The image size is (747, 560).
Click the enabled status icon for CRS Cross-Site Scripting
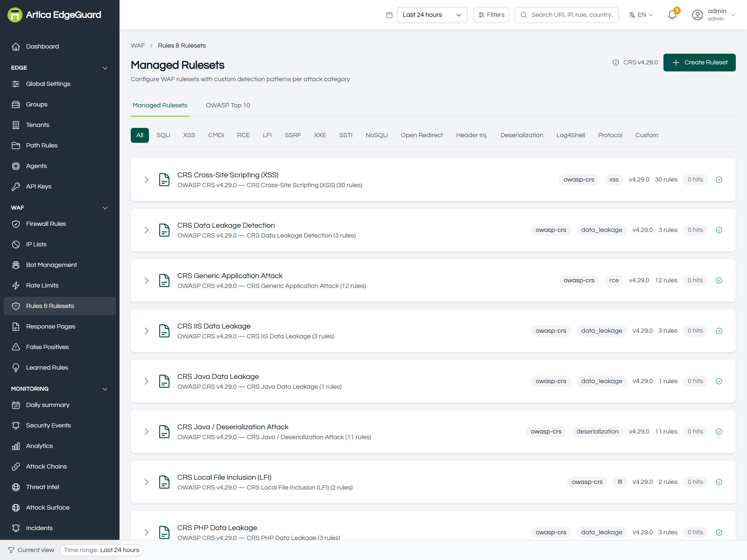719,180
